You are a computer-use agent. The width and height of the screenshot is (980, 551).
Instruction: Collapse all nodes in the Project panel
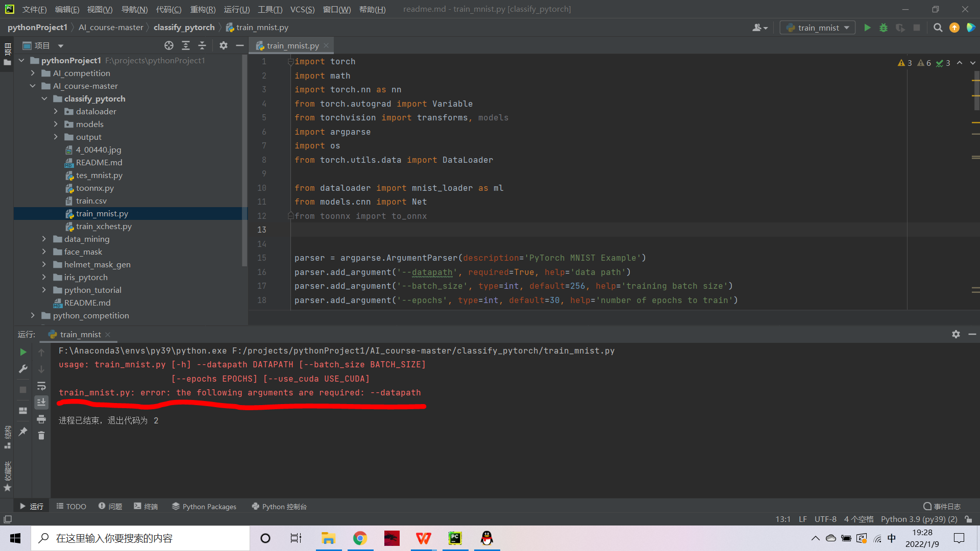point(202,45)
